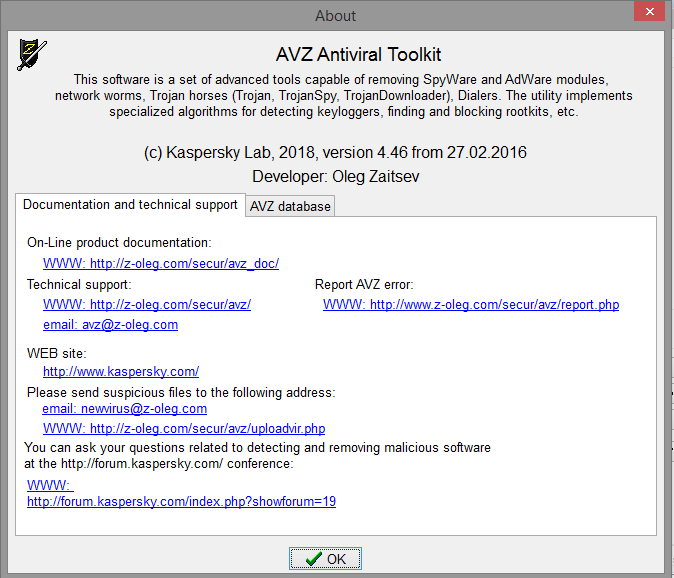The width and height of the screenshot is (674, 578).
Task: Open the report.php AVZ error link
Action: click(471, 305)
